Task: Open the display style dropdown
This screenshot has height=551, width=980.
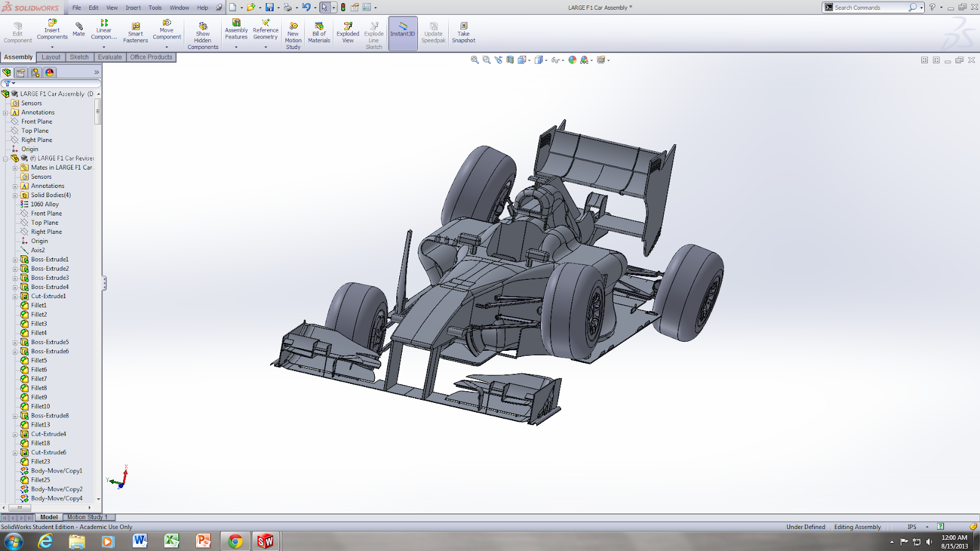Action: click(545, 59)
